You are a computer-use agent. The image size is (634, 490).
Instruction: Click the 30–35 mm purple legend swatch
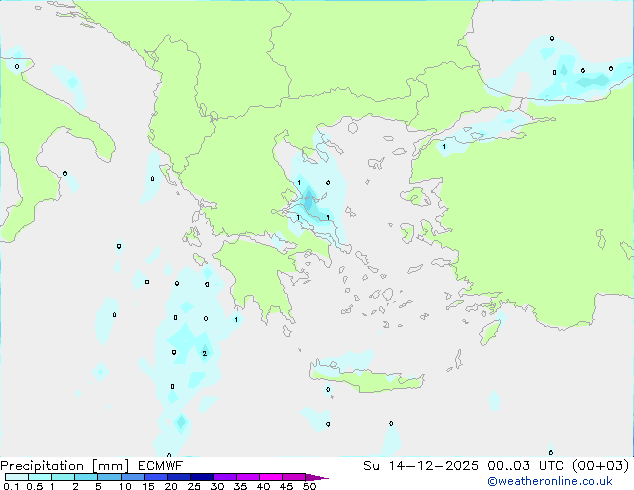click(224, 477)
